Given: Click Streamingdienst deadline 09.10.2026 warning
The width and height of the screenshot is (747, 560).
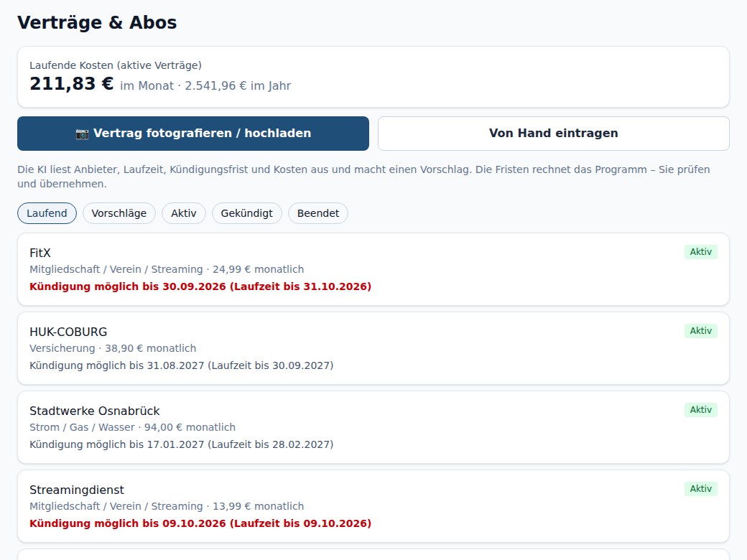Looking at the screenshot, I should pyautogui.click(x=200, y=524).
